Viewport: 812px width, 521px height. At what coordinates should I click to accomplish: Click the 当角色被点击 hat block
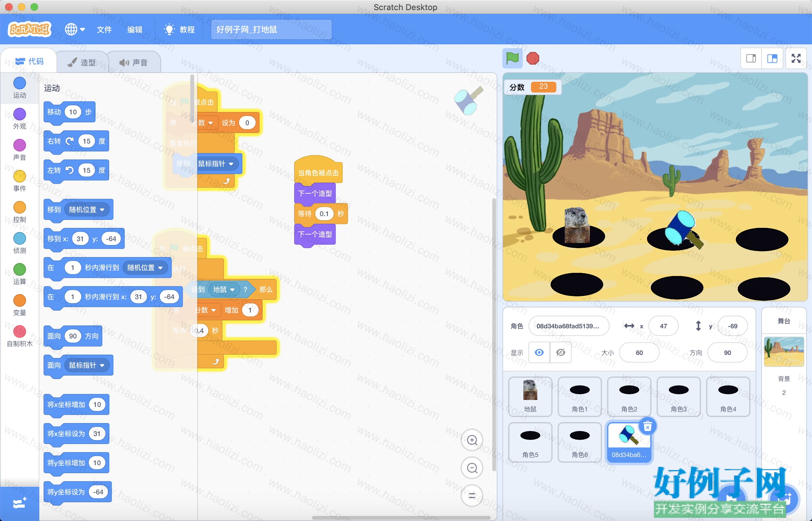[318, 171]
